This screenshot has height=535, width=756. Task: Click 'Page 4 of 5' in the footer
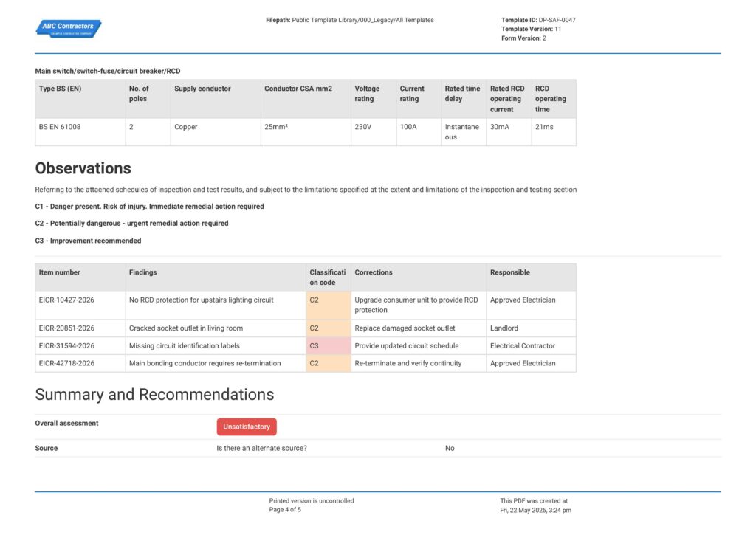click(x=285, y=510)
